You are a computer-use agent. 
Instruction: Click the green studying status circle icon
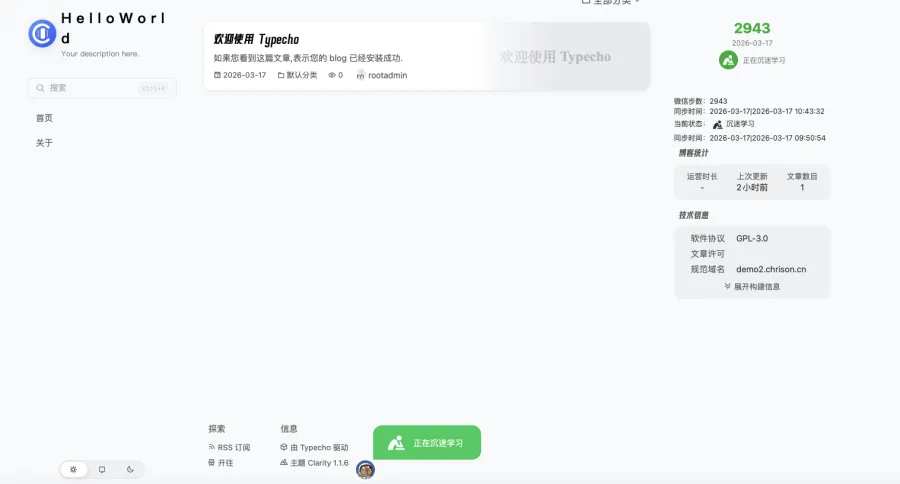pyautogui.click(x=728, y=60)
